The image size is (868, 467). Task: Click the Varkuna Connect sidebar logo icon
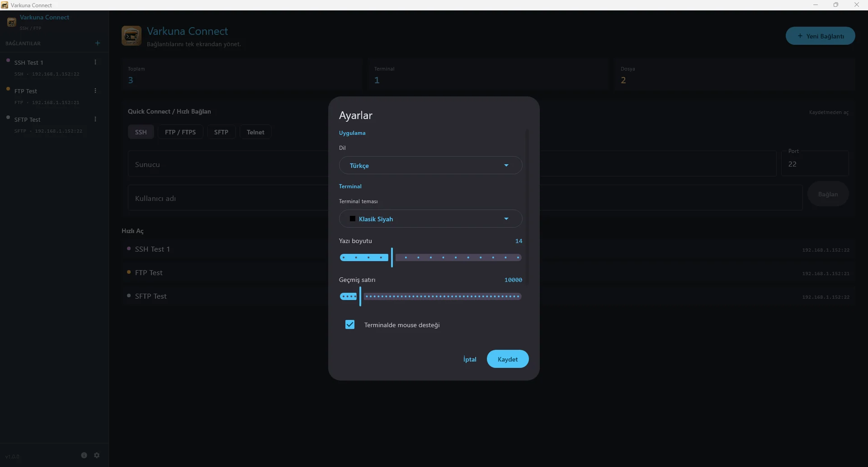click(12, 22)
